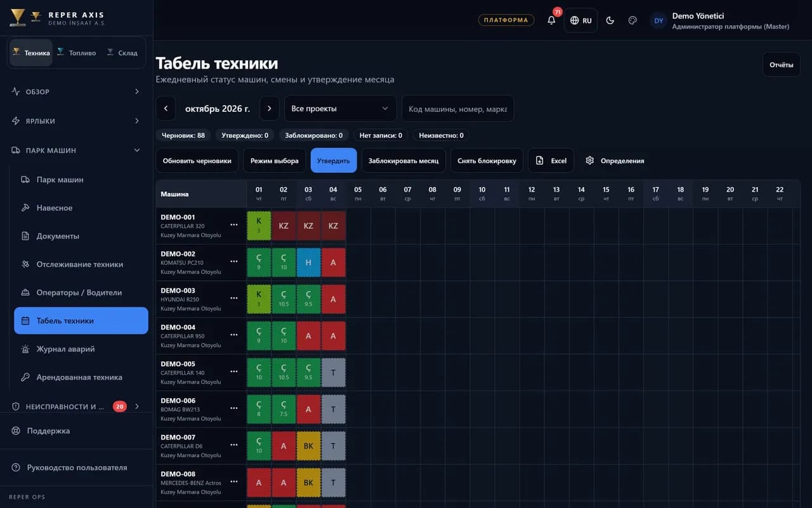Image resolution: width=812 pixels, height=508 pixels.
Task: Toggle dark mode moon icon
Action: coord(610,20)
